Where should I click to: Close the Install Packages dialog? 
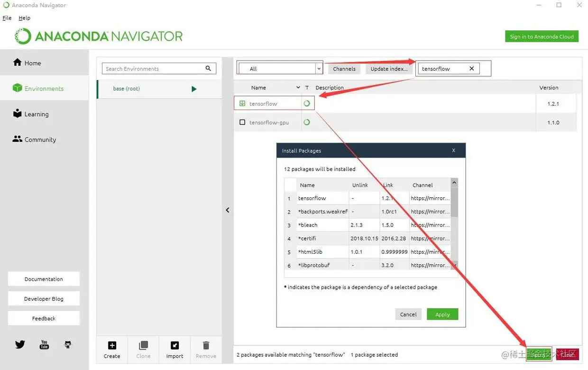tap(453, 150)
